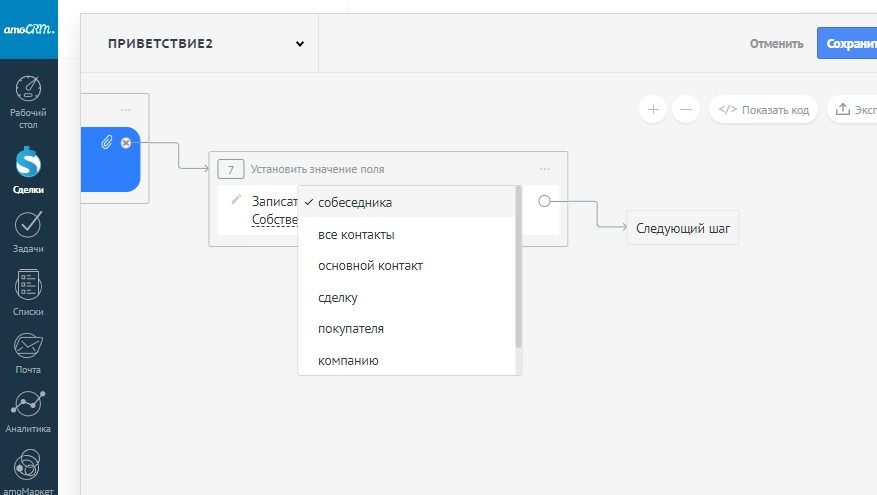The image size is (877, 495).
Task: Zoom in canvas with plus button
Action: click(x=653, y=109)
